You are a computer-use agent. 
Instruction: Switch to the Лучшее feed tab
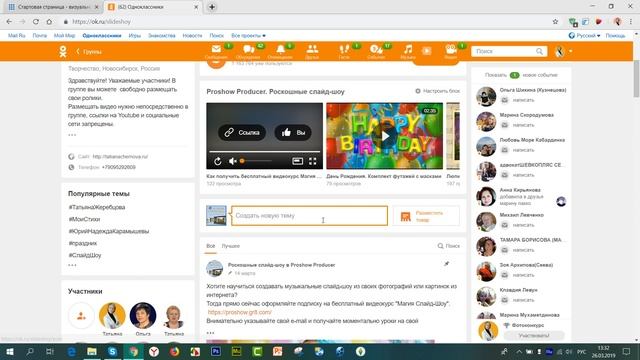point(231,246)
